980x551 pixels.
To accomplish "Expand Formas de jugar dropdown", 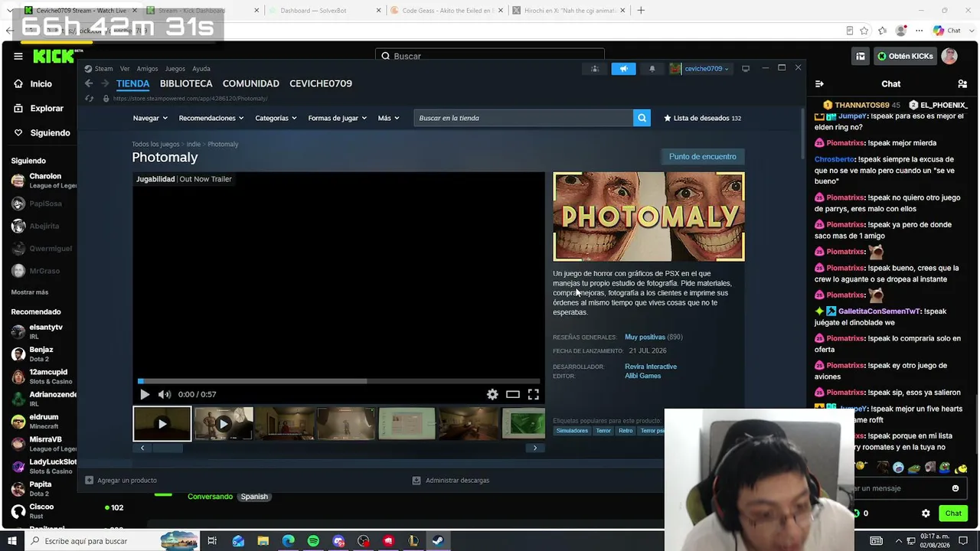I will point(337,118).
